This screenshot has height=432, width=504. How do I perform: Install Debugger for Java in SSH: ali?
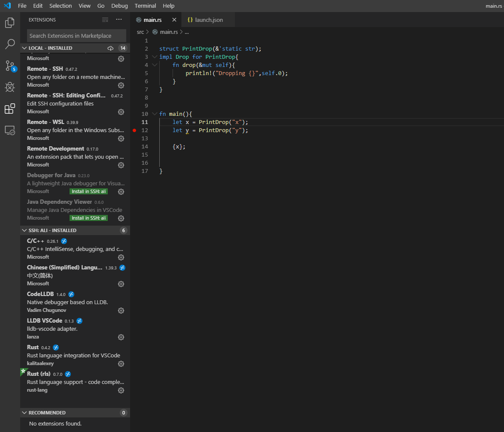(x=89, y=191)
